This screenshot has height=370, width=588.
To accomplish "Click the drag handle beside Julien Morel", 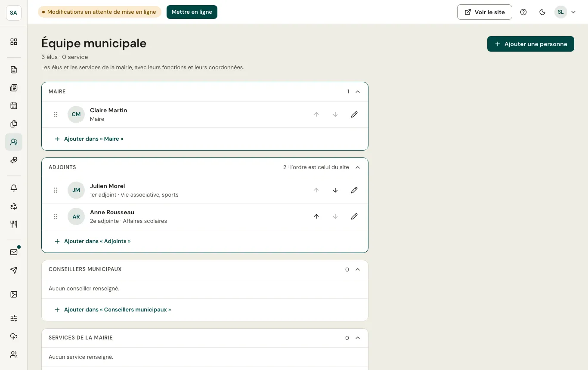I will 56,190.
